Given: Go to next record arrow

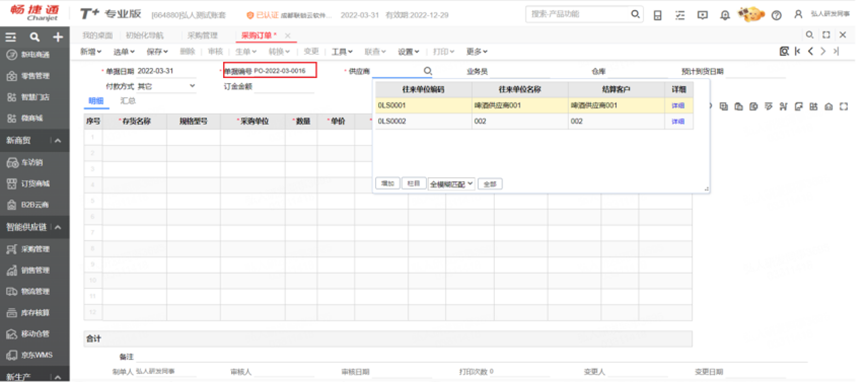Looking at the screenshot, I should click(823, 51).
